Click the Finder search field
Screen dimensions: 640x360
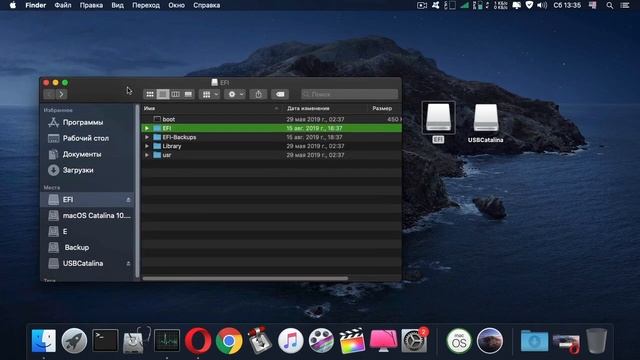(x=349, y=94)
